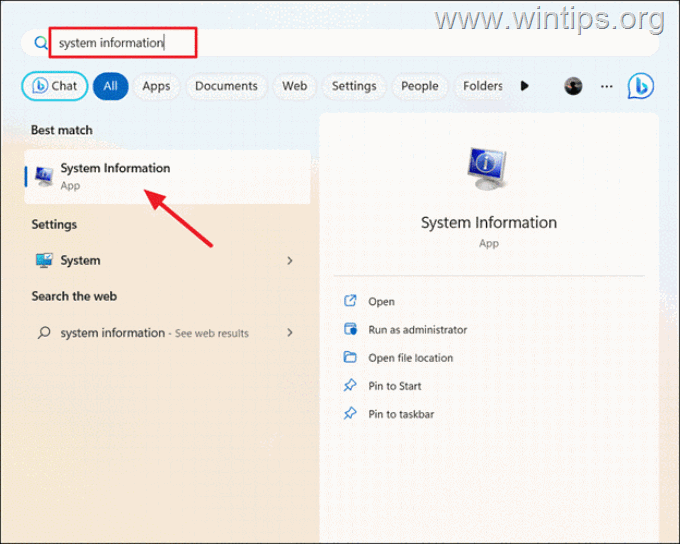The width and height of the screenshot is (680, 544).
Task: Click the System Information title in the preview pane
Action: click(x=489, y=223)
